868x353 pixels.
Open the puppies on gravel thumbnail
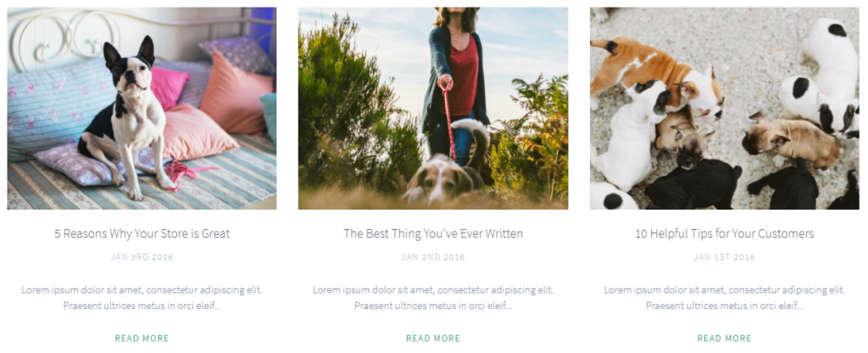point(724,108)
